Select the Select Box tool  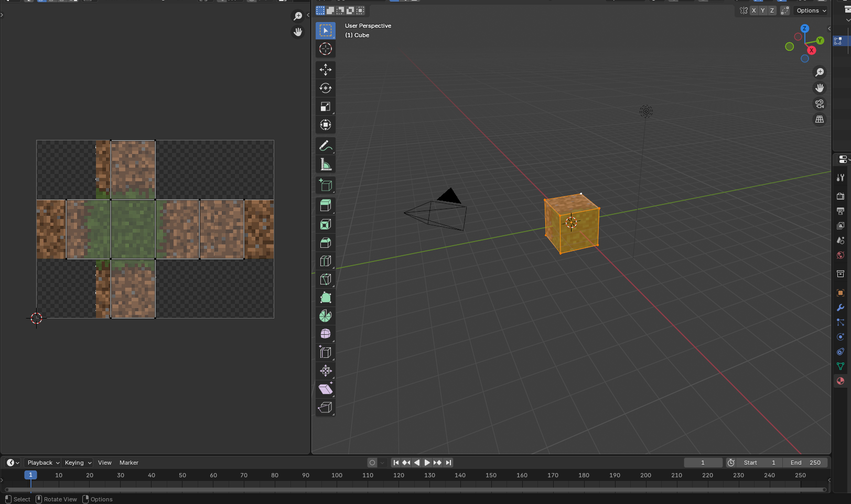point(326,31)
